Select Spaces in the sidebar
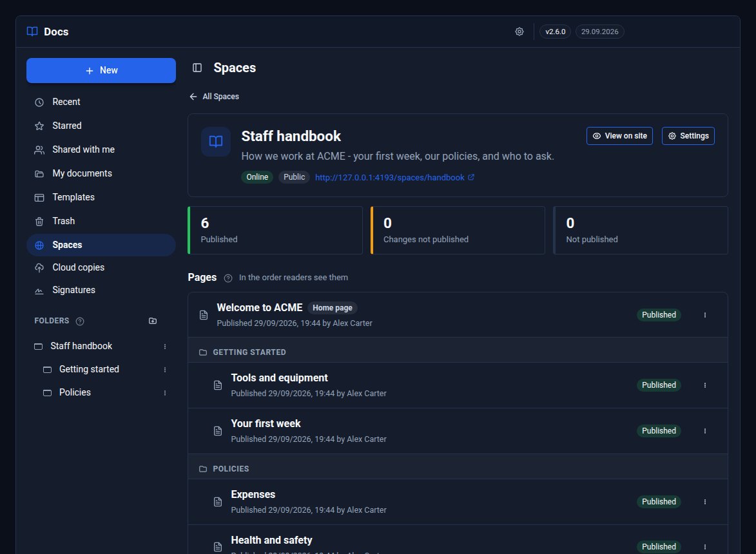 (101, 245)
